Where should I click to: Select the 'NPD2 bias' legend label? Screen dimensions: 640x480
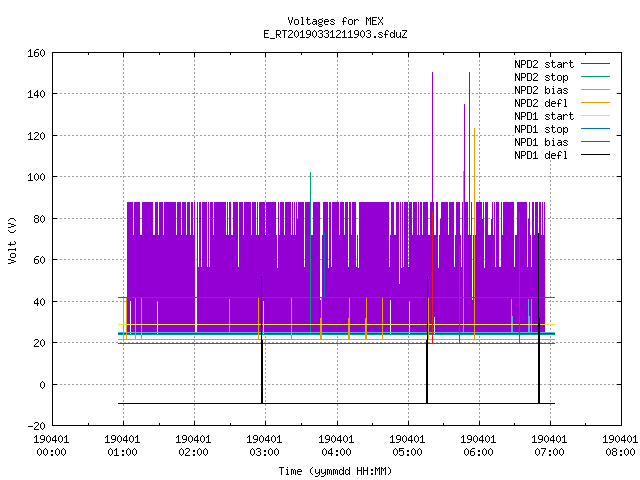point(541,90)
